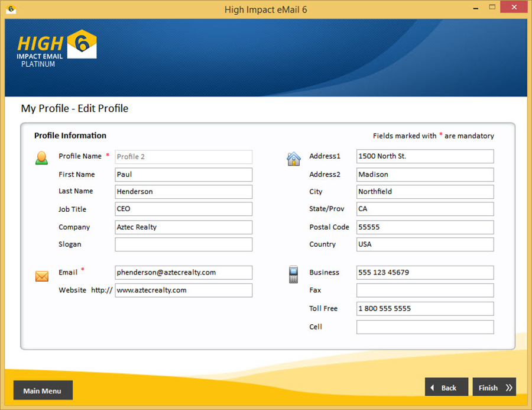Click State/Prov field with CA
Viewport: 532px width, 410px height.
coord(425,209)
